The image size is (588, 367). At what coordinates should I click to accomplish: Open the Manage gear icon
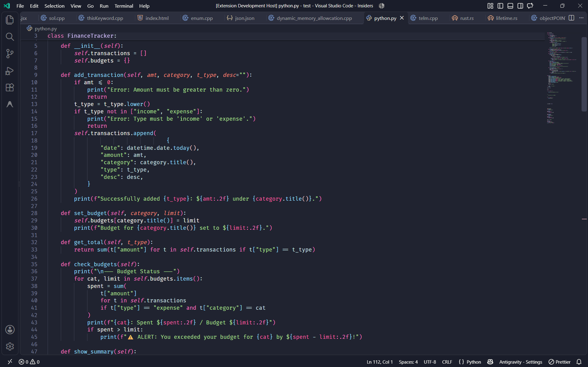tap(10, 346)
